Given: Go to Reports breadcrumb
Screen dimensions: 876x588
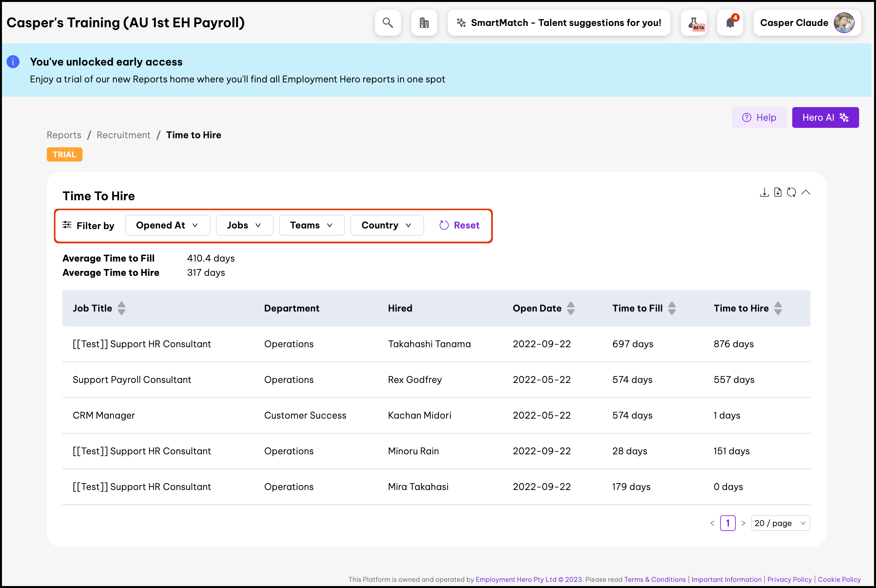Looking at the screenshot, I should [64, 135].
